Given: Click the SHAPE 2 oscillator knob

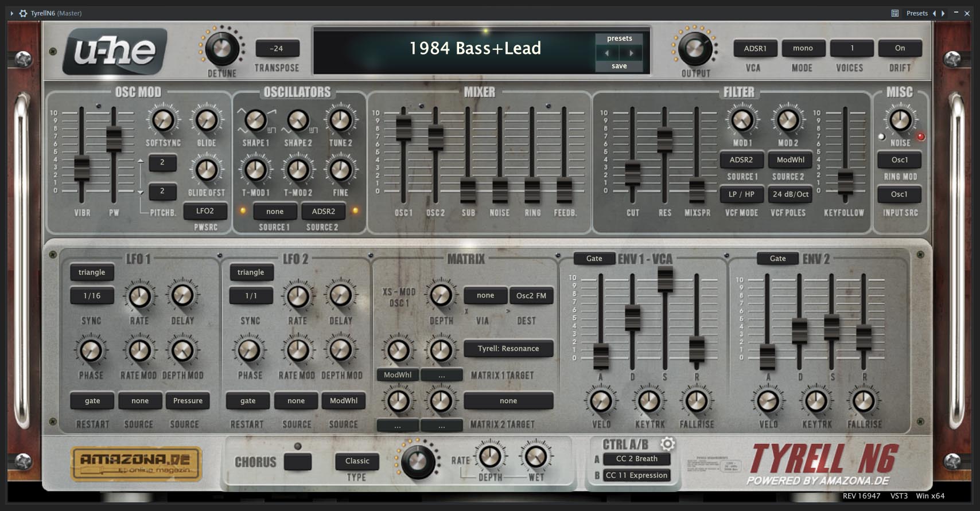Looking at the screenshot, I should [x=298, y=120].
